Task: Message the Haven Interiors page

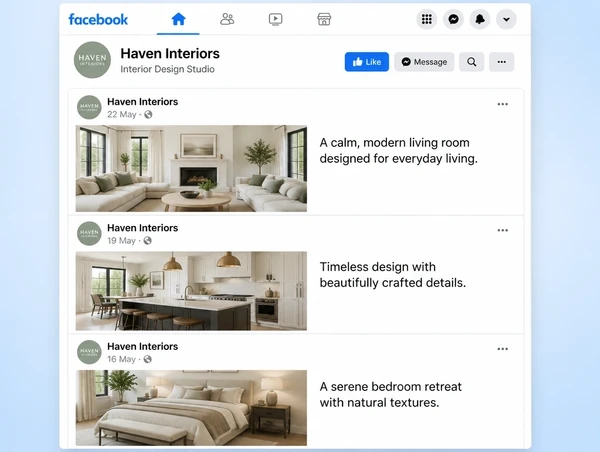Action: pyautogui.click(x=424, y=62)
